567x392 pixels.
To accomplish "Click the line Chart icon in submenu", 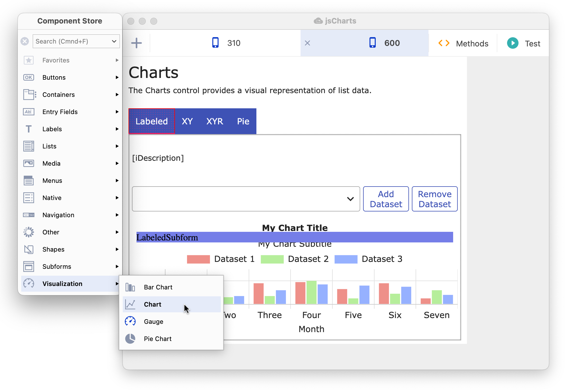I will 130,304.
